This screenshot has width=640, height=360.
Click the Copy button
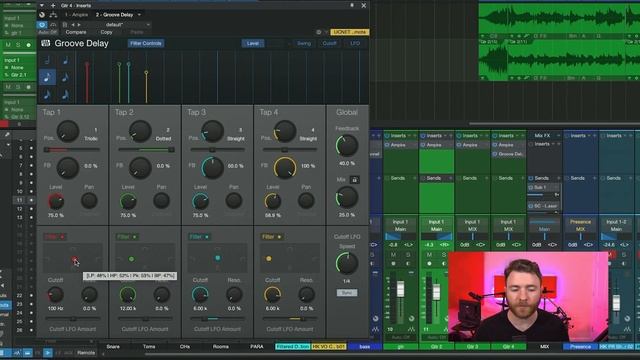click(x=107, y=32)
